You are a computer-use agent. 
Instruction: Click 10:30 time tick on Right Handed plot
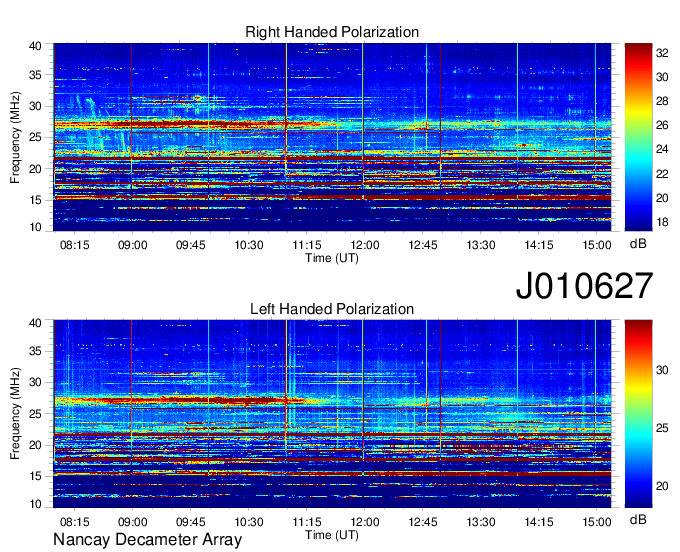click(248, 245)
